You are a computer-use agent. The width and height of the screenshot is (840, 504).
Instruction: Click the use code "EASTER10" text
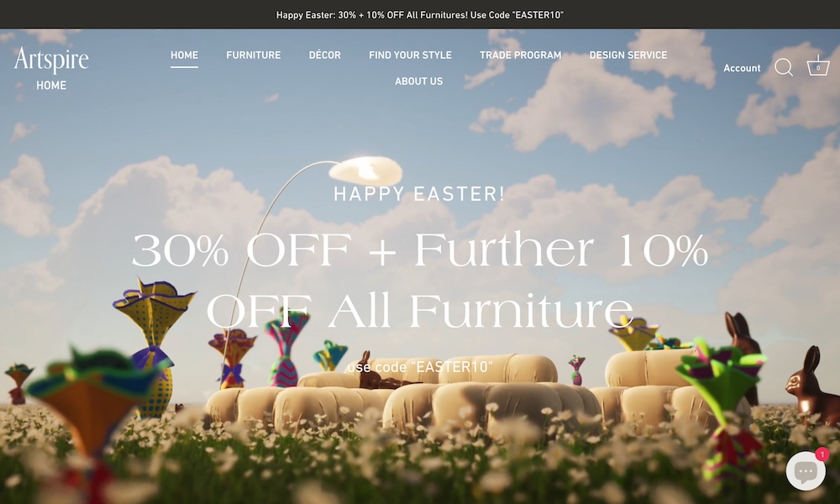click(420, 367)
